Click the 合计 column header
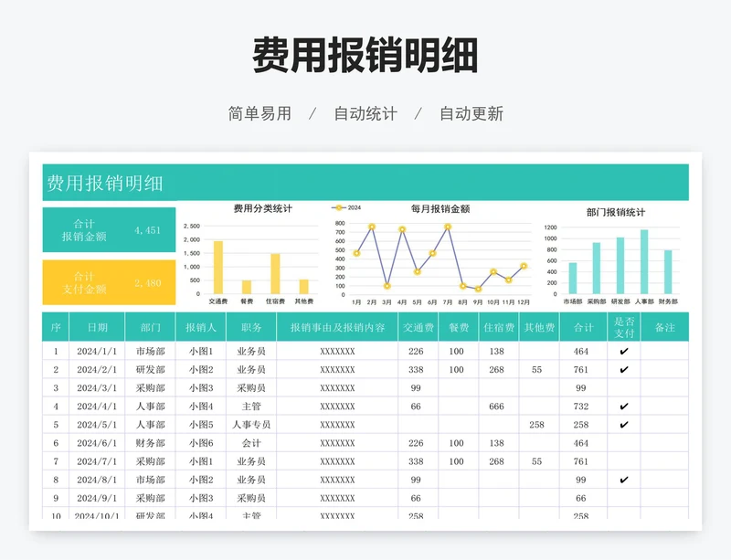 (x=583, y=327)
